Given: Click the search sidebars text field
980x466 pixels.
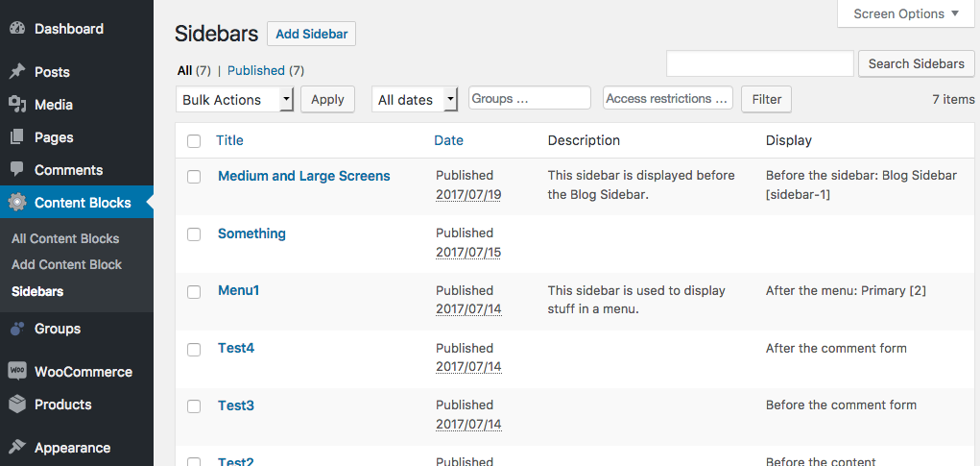Looking at the screenshot, I should click(760, 63).
